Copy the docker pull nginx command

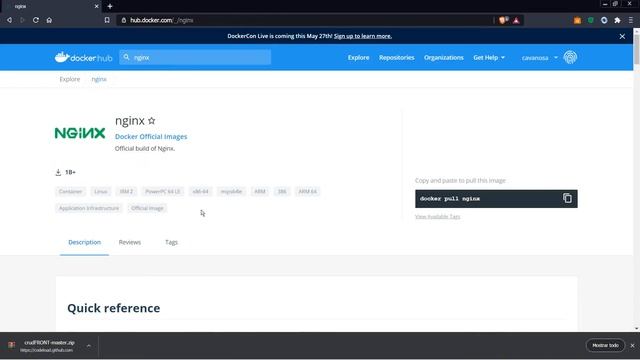point(567,198)
